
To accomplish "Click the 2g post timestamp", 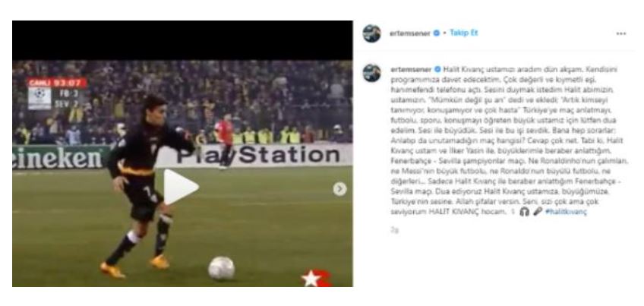I will click(x=394, y=230).
